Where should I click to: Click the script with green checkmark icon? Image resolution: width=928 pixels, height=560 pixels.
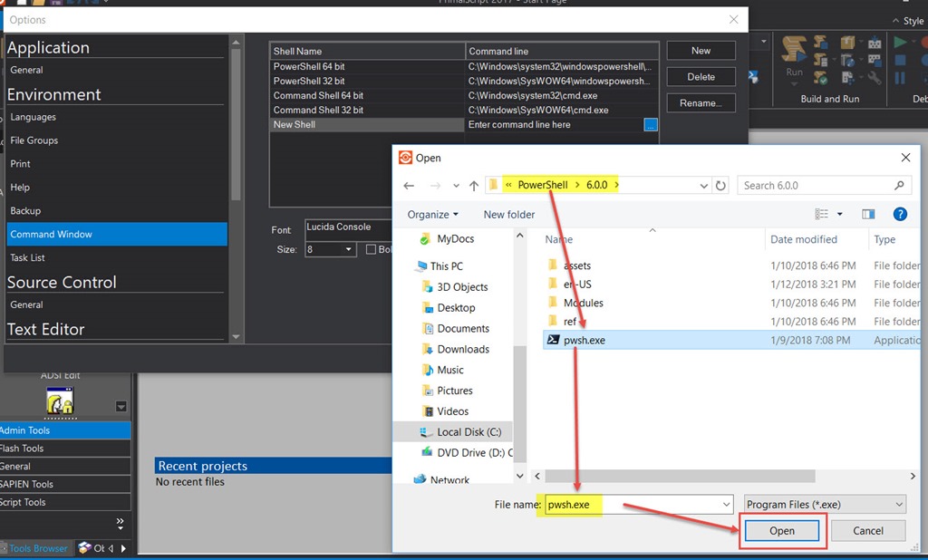coord(820,78)
